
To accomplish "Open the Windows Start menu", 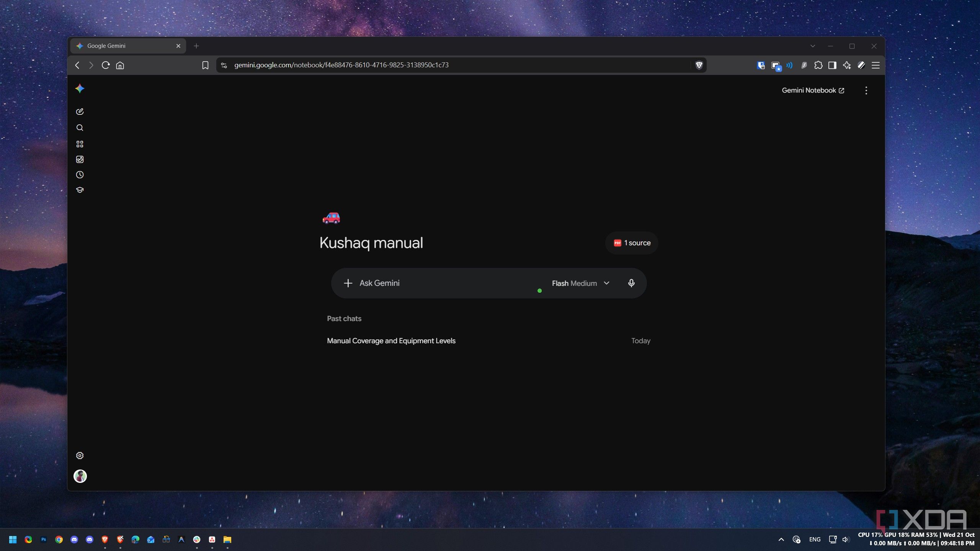I will pyautogui.click(x=13, y=540).
